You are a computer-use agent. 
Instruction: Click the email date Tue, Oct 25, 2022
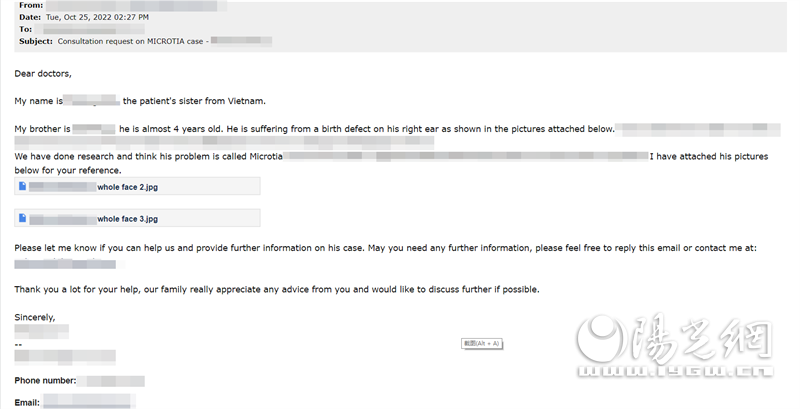tap(97, 17)
